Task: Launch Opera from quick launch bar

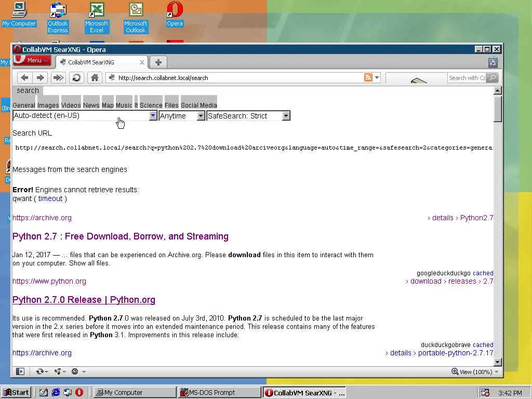Action: (x=79, y=393)
